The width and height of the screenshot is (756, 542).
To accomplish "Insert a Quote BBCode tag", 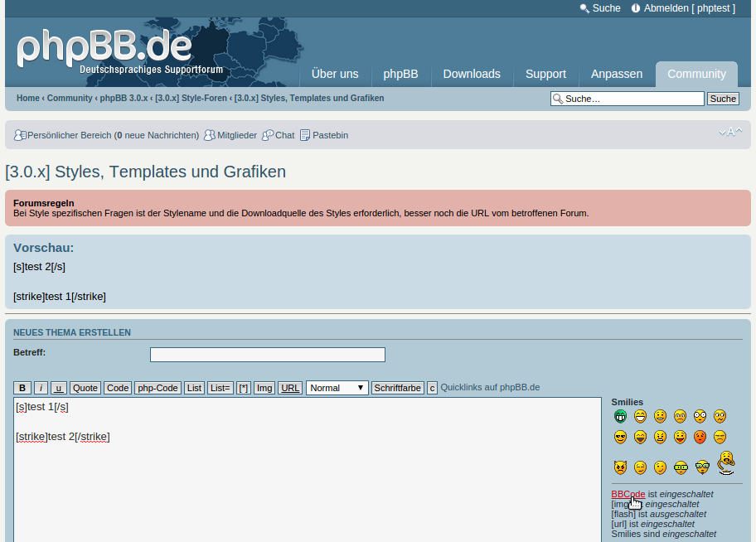I will coord(85,388).
